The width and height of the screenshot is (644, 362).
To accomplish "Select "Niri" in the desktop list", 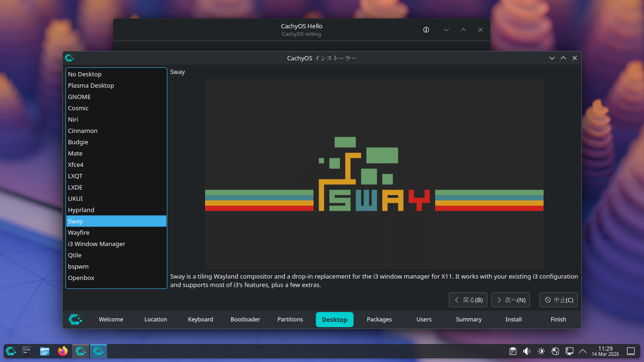I will pos(116,119).
